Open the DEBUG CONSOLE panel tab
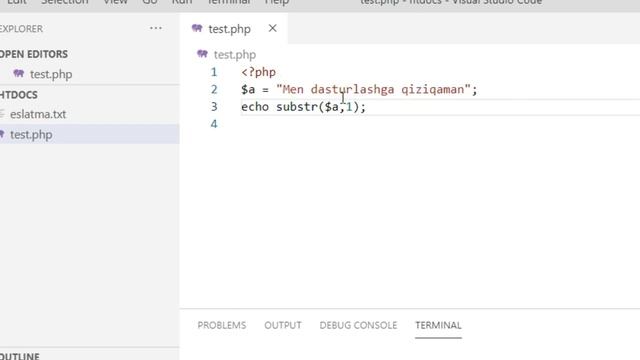This screenshot has width=640, height=360. tap(358, 325)
